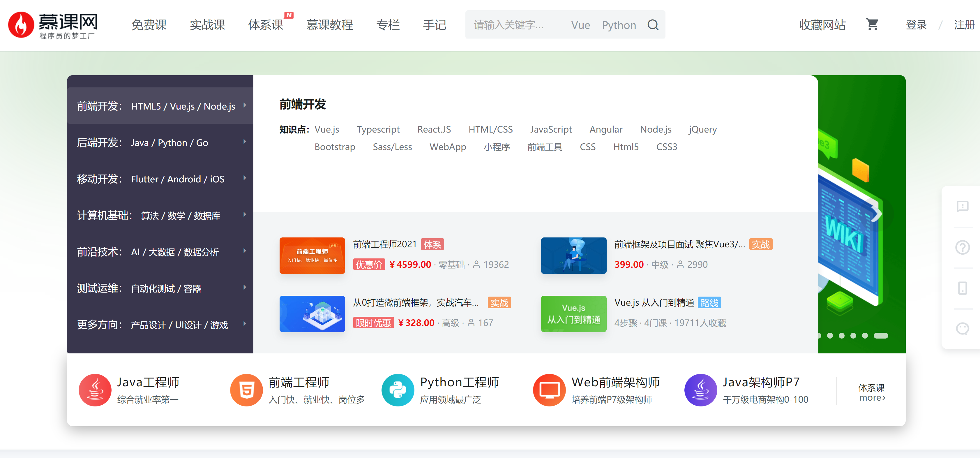Screen dimensions: 980x458
Task: Open the 实战课 nav item
Action: pyautogui.click(x=207, y=25)
